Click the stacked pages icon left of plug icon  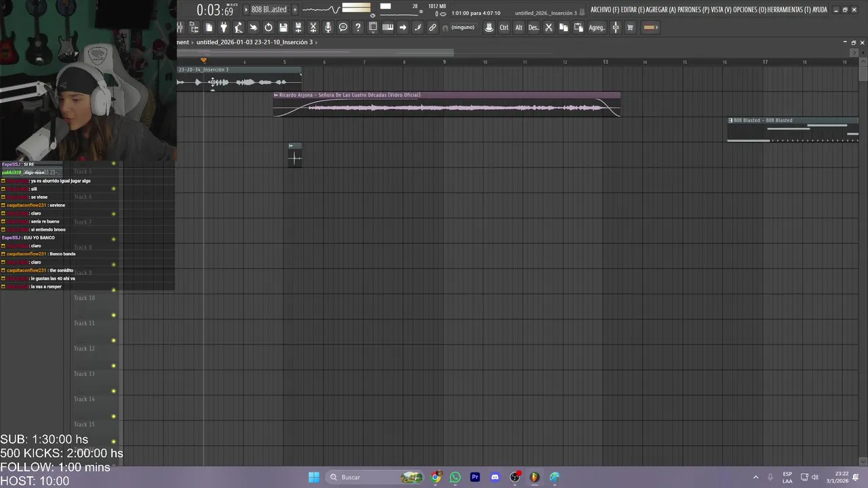click(209, 27)
